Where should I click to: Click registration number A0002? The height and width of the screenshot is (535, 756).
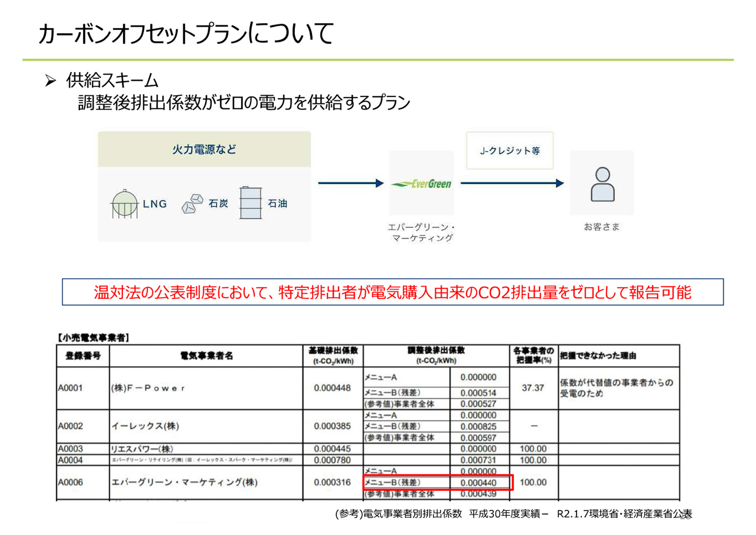click(x=70, y=426)
